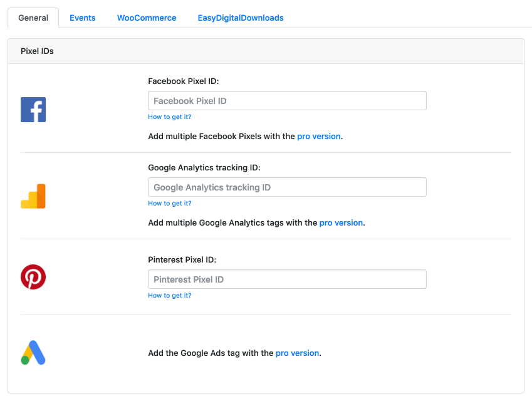This screenshot has height=401, width=532.
Task: Open the Events tab
Action: pos(83,18)
